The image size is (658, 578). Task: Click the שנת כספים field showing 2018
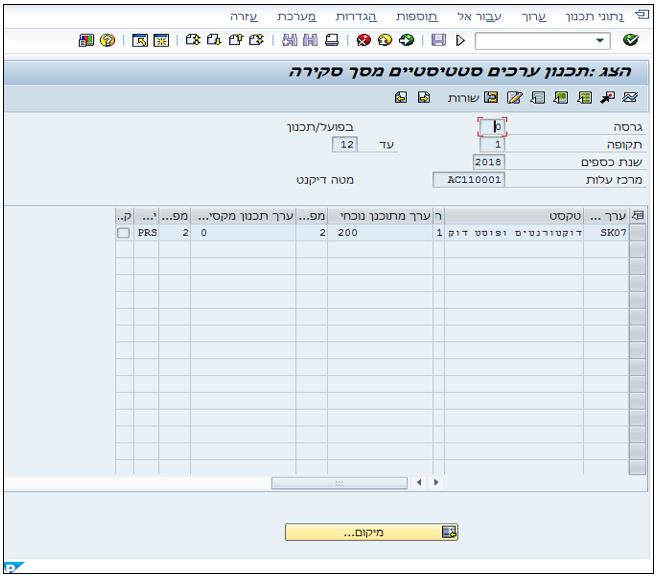[488, 162]
